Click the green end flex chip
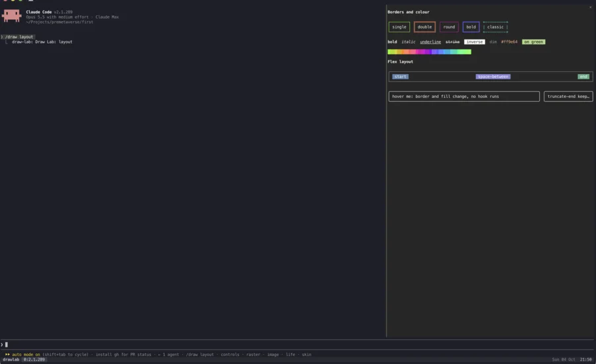The width and height of the screenshot is (596, 364). pos(583,76)
